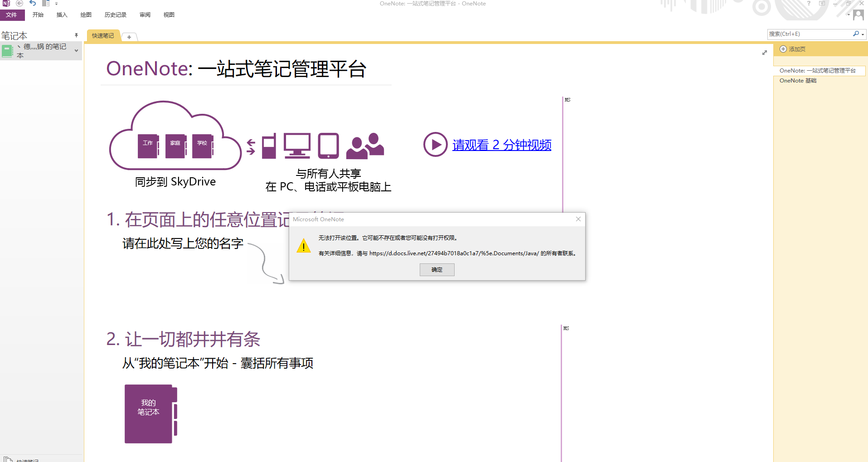This screenshot has width=868, height=462.
Task: Click the desktop monitor icon
Action: click(297, 146)
